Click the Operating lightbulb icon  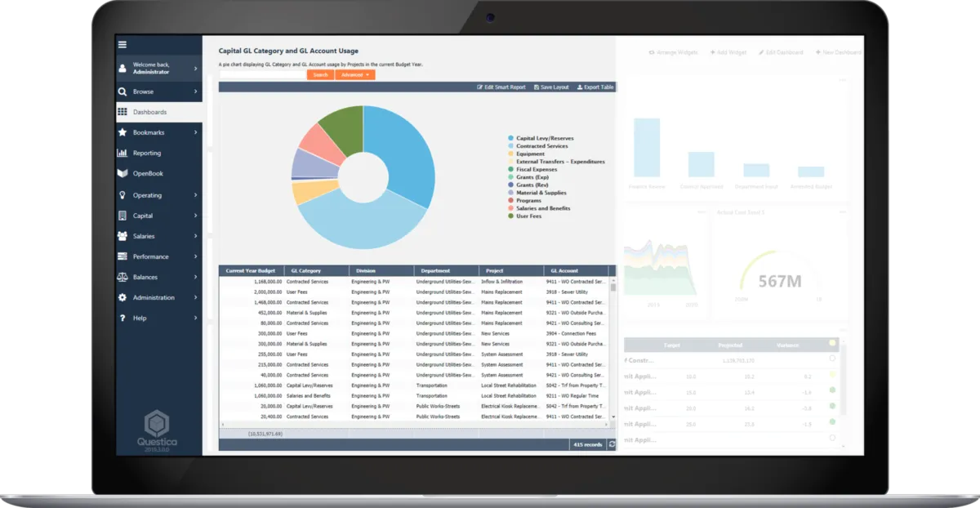122,195
